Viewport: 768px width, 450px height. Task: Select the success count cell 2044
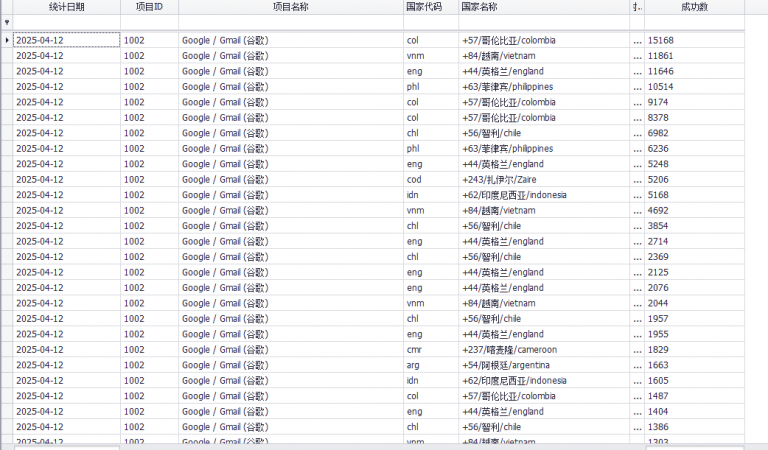pyautogui.click(x=694, y=303)
